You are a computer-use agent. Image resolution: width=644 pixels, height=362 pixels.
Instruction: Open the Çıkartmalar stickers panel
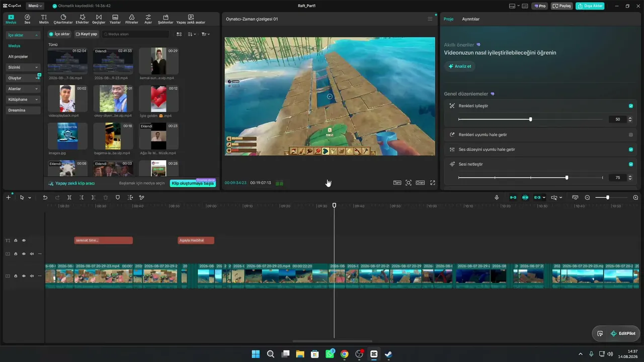pos(63,19)
